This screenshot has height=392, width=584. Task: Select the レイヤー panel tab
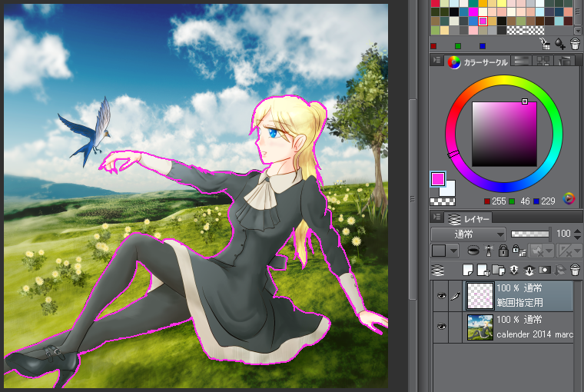469,219
